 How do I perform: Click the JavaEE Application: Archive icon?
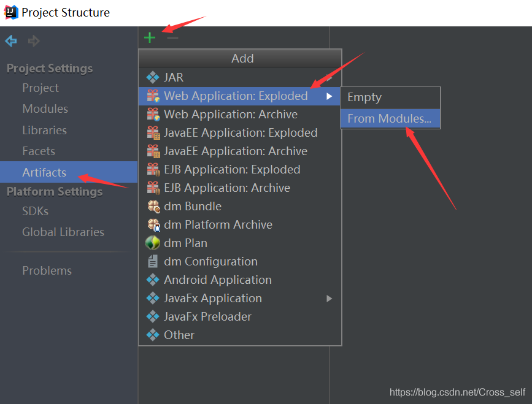point(153,151)
